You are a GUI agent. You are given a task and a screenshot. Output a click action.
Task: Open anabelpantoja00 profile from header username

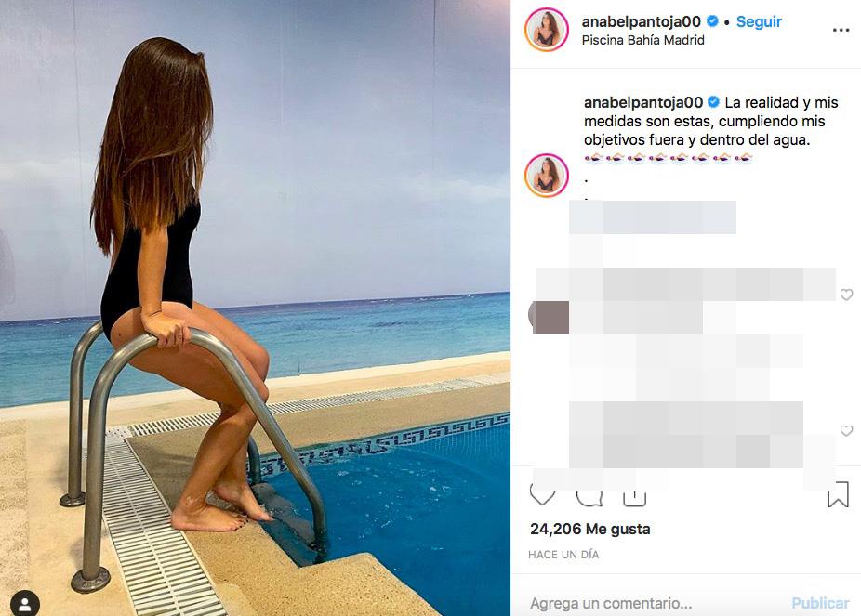tap(641, 21)
